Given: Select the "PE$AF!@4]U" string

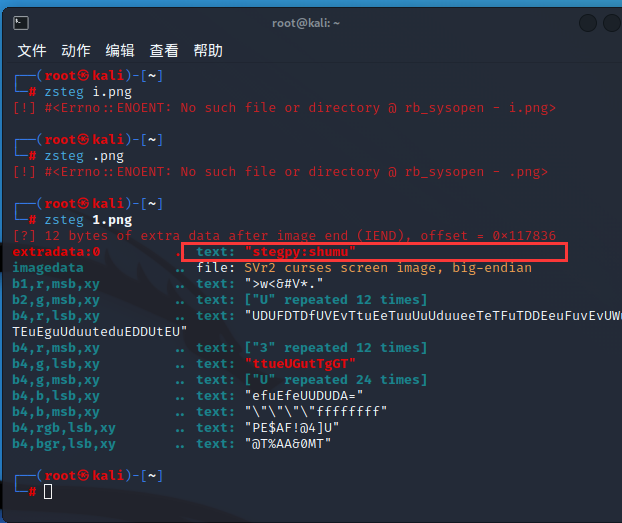Looking at the screenshot, I should click(x=292, y=428).
